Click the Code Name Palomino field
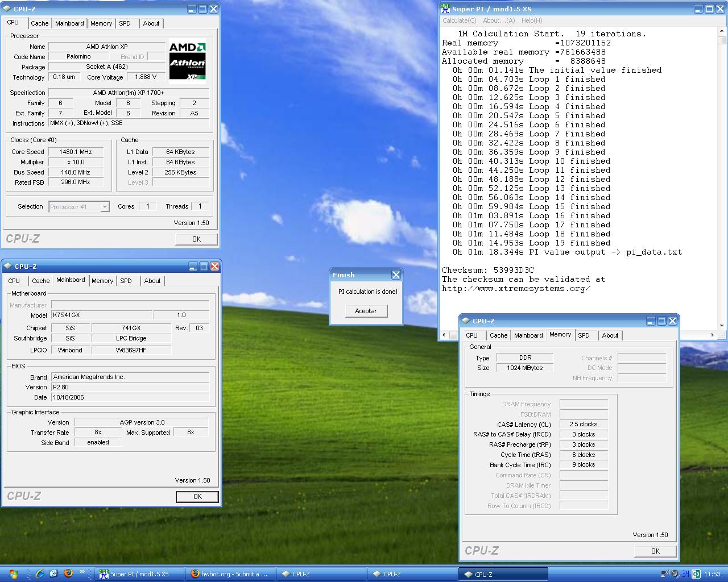Screen dimensions: 728x582 78,56
